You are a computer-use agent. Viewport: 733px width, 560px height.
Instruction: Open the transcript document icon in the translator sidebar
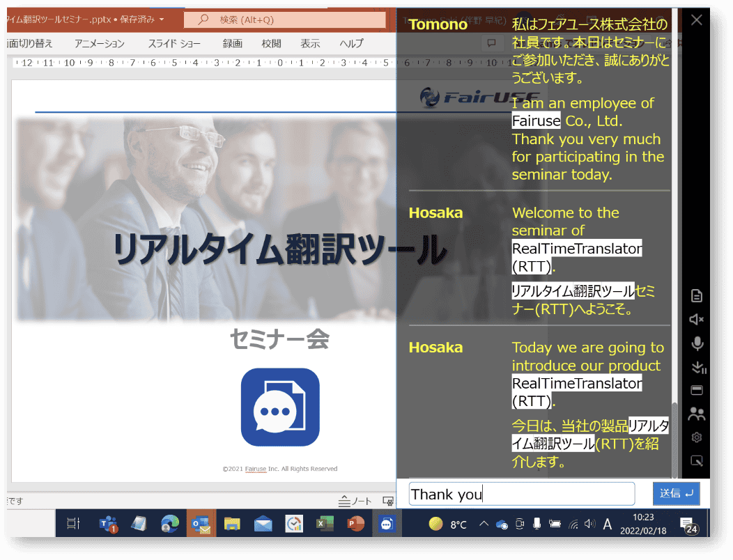[x=697, y=296]
